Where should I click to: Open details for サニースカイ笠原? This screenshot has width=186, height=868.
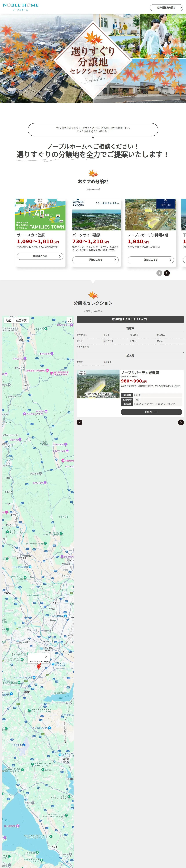point(40,256)
